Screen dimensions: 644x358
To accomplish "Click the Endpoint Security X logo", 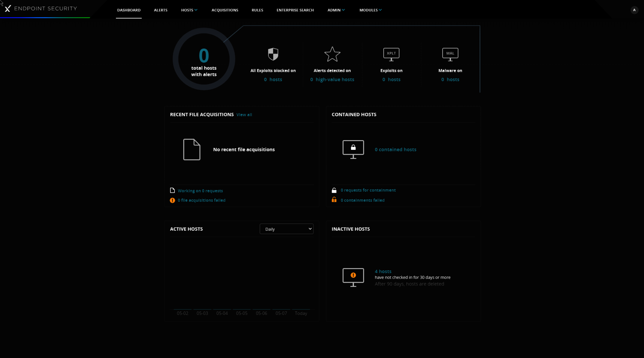I will tap(8, 9).
